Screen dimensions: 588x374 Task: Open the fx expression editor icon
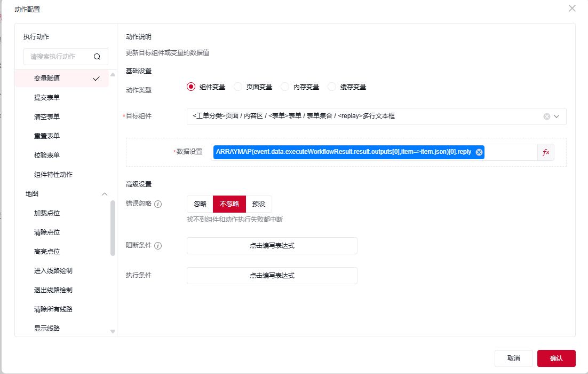[546, 152]
